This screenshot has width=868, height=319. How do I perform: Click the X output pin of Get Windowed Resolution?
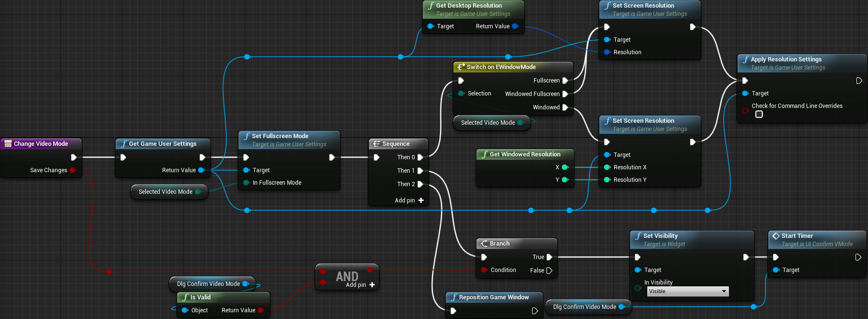565,167
